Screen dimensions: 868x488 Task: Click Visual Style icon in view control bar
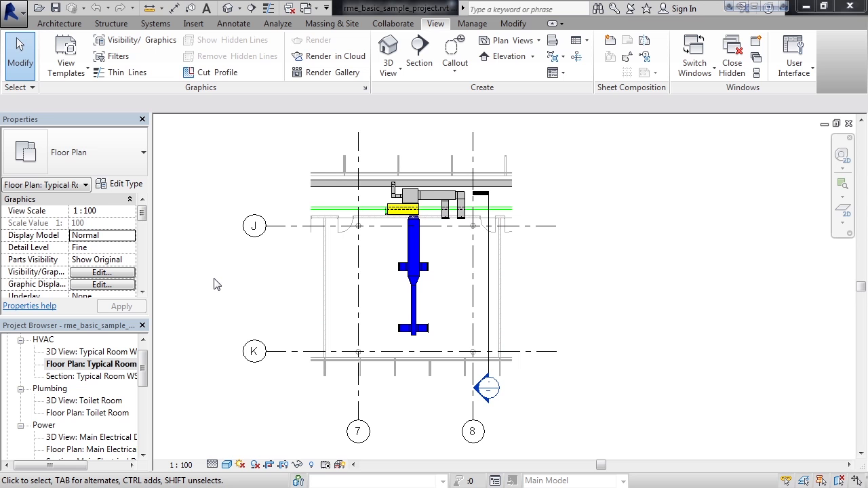pos(226,464)
